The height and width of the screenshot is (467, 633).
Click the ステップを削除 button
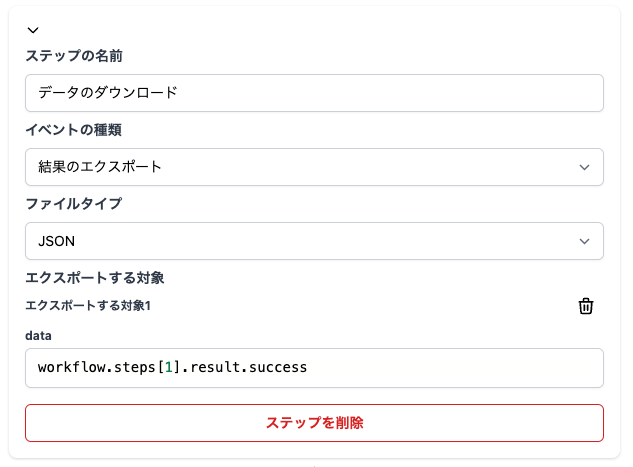314,423
